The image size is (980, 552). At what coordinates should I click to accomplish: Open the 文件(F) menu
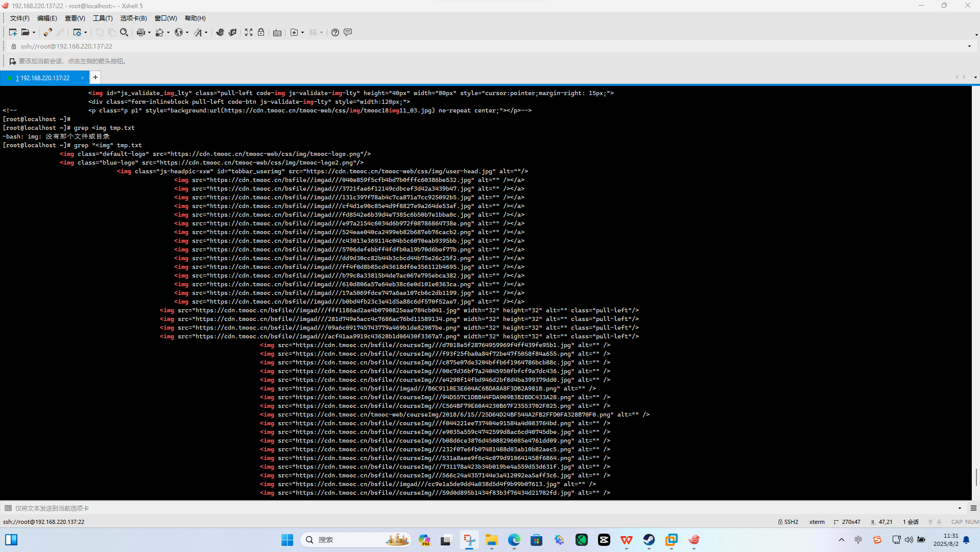(x=20, y=18)
